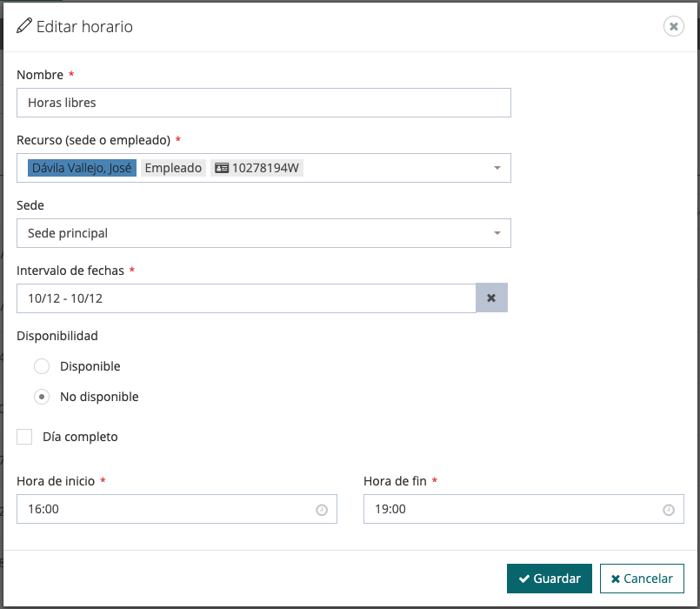Click the Empleado label tag
The width and height of the screenshot is (700, 609).
click(x=173, y=168)
